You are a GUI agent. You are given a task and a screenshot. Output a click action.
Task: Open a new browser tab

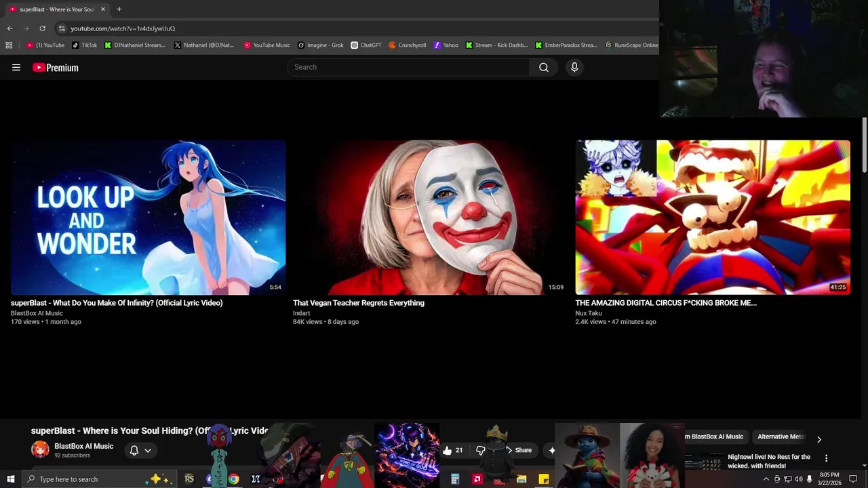(119, 9)
